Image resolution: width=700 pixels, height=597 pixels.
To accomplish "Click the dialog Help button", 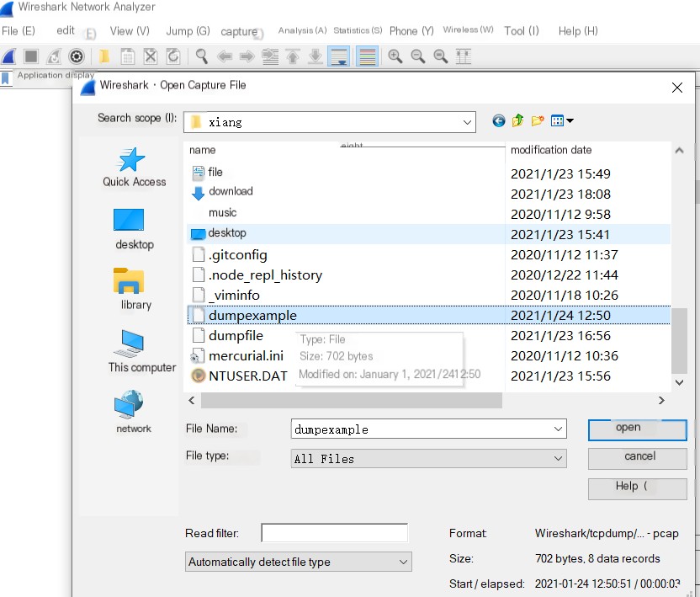I will click(x=637, y=488).
